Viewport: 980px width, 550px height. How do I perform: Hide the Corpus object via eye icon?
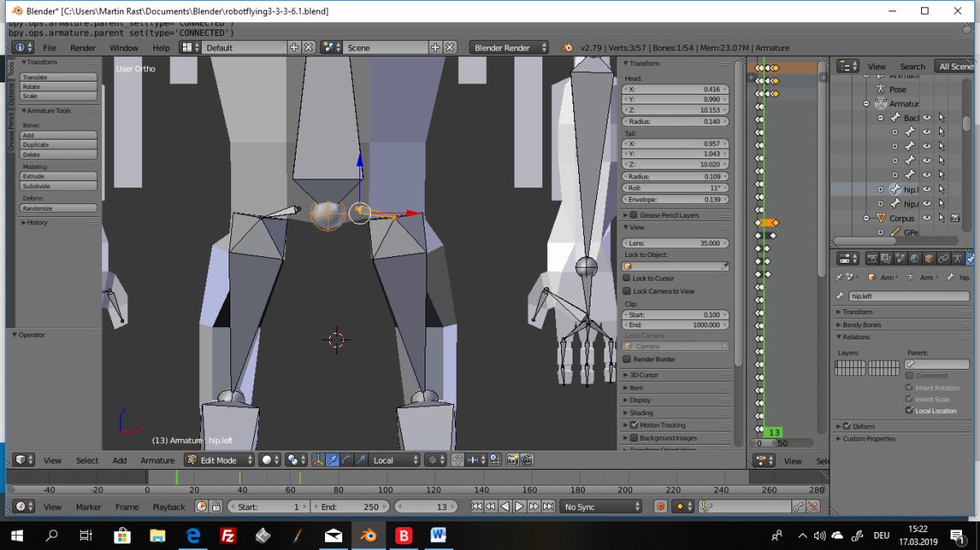926,218
